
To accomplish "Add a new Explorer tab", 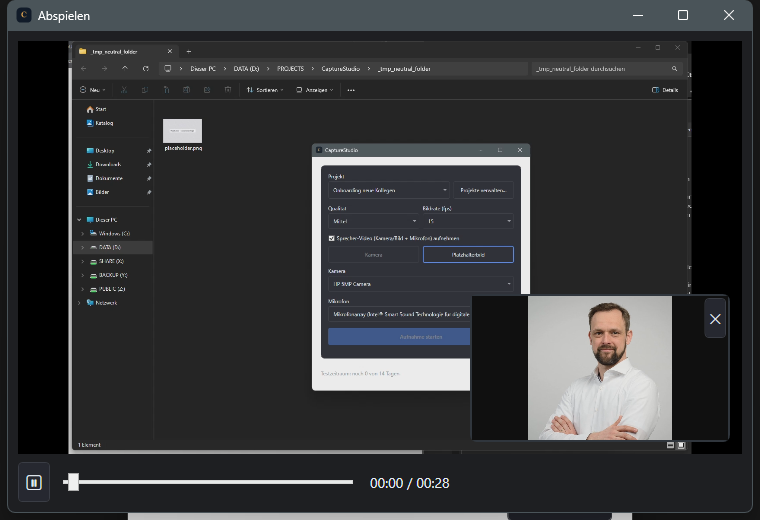I will tap(189, 51).
